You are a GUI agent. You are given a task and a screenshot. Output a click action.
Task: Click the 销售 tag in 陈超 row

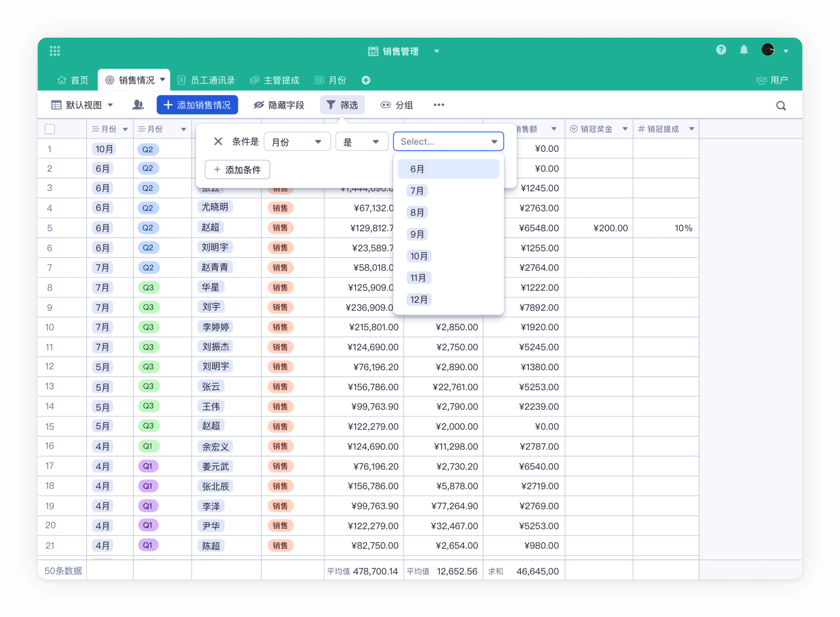pos(280,546)
